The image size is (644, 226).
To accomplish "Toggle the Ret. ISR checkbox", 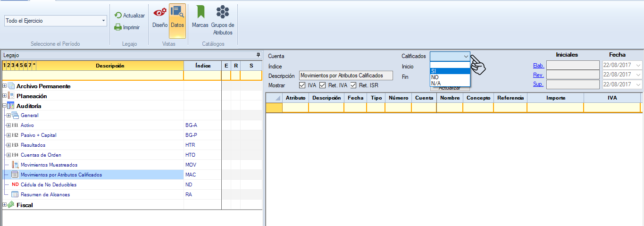I will [353, 85].
